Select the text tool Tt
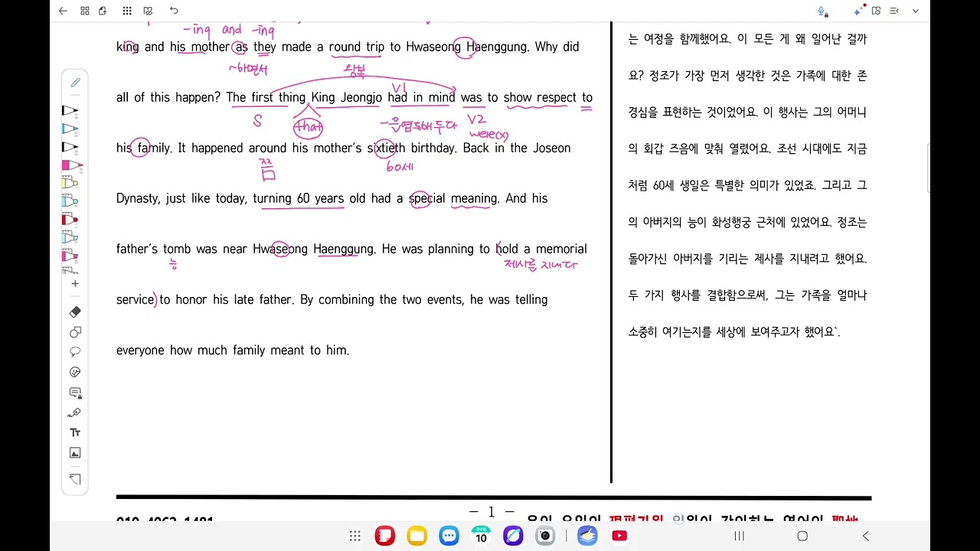Image resolution: width=980 pixels, height=551 pixels. pos(75,432)
